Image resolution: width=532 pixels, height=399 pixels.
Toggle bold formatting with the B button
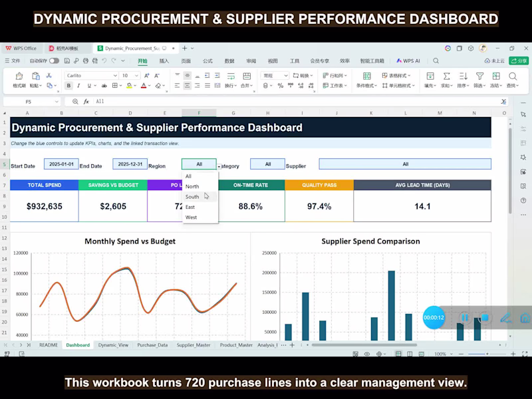coord(68,86)
